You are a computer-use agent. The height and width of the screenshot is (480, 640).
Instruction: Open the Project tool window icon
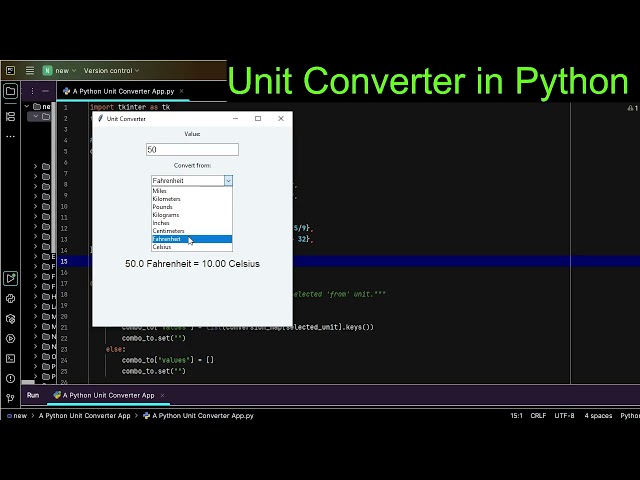pyautogui.click(x=11, y=91)
